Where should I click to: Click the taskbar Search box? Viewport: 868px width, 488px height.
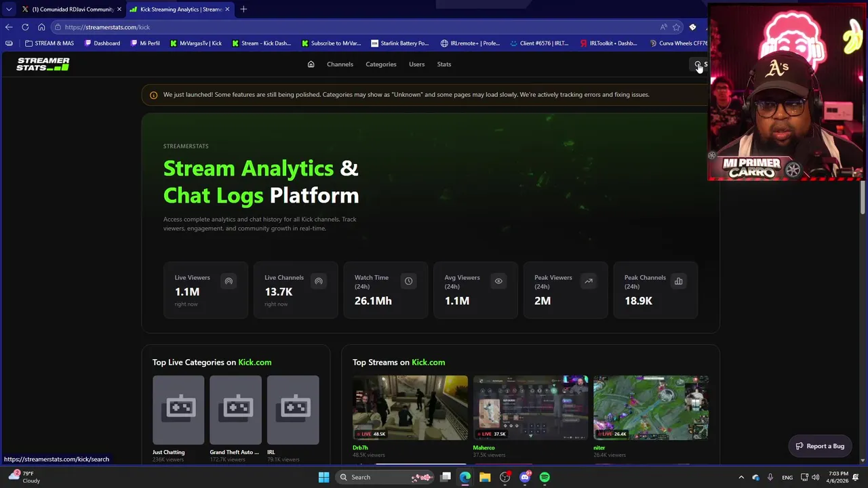(385, 477)
